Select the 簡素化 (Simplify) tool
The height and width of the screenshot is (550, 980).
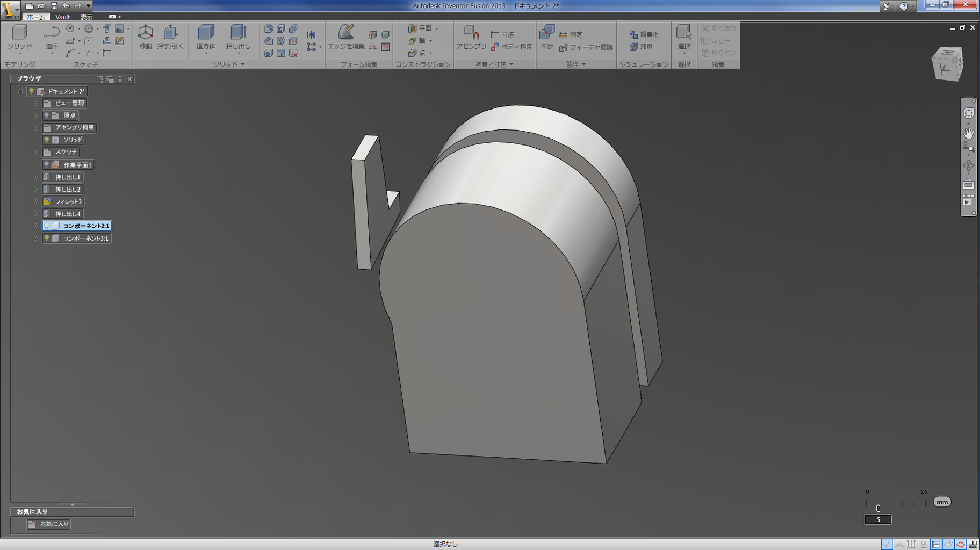(x=644, y=34)
